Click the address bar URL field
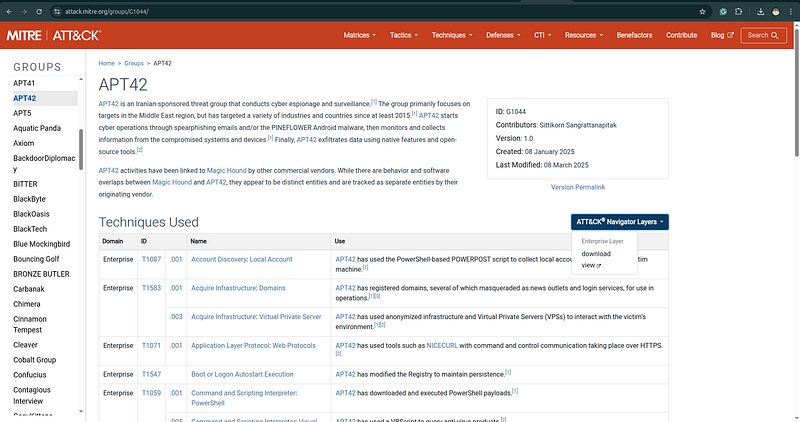The image size is (800, 422). click(x=378, y=11)
